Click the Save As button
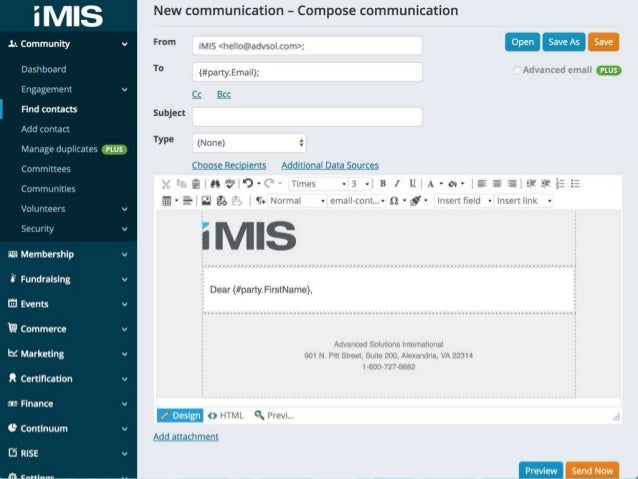 (564, 42)
